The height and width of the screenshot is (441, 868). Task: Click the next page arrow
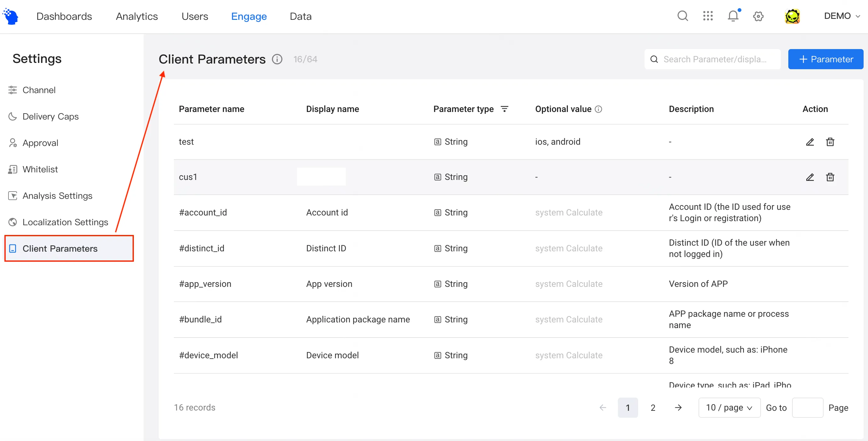(x=678, y=407)
